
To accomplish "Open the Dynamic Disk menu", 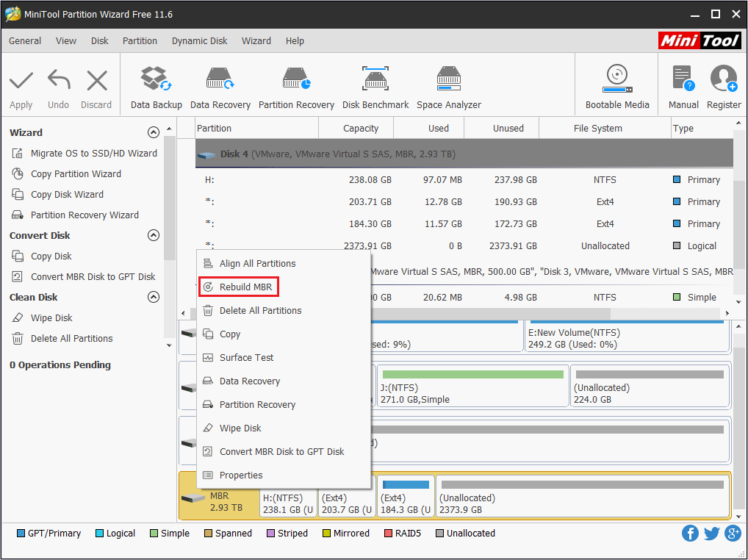I will 199,41.
